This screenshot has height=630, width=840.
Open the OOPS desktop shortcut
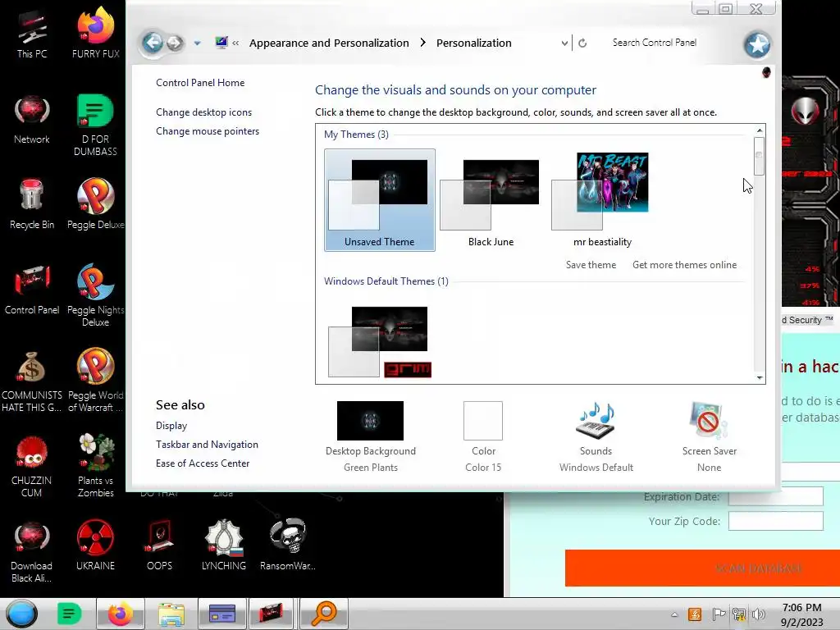[159, 546]
